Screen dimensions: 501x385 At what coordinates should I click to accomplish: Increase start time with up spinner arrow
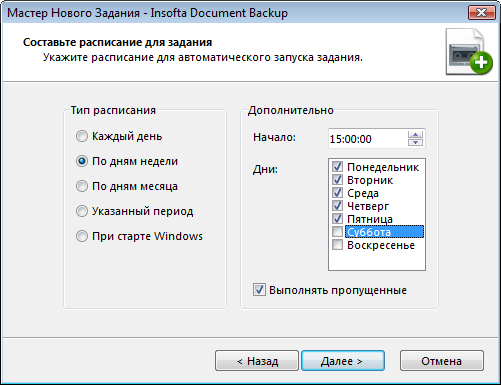(x=415, y=135)
